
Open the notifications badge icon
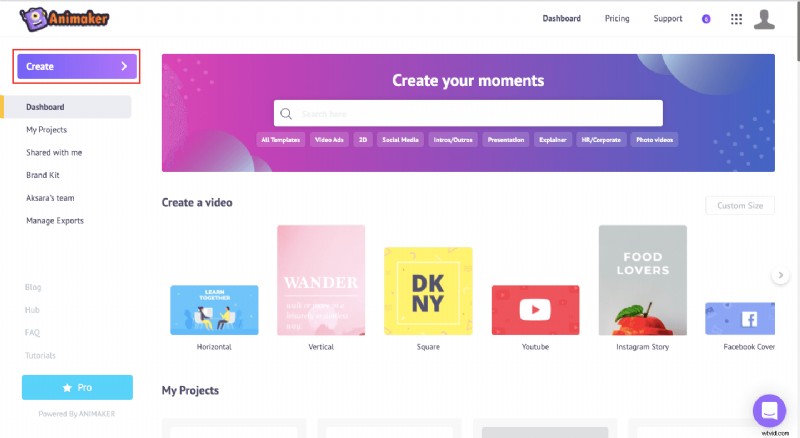point(706,19)
